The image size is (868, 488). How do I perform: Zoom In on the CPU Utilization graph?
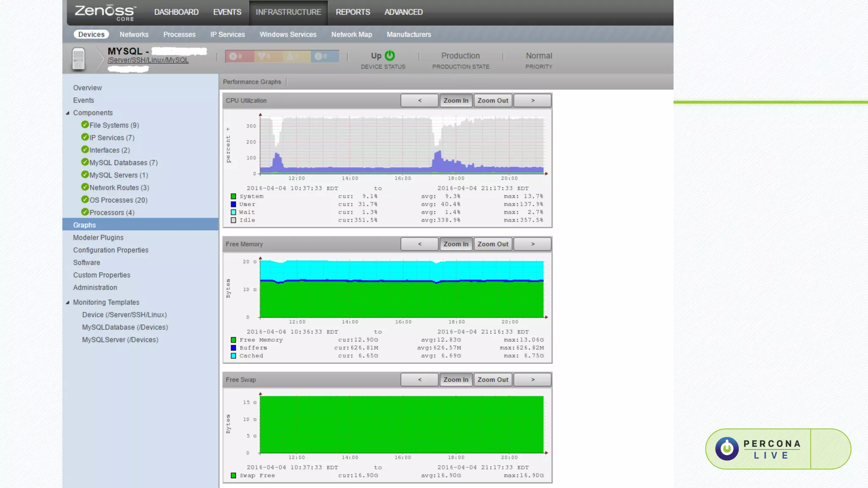[456, 101]
